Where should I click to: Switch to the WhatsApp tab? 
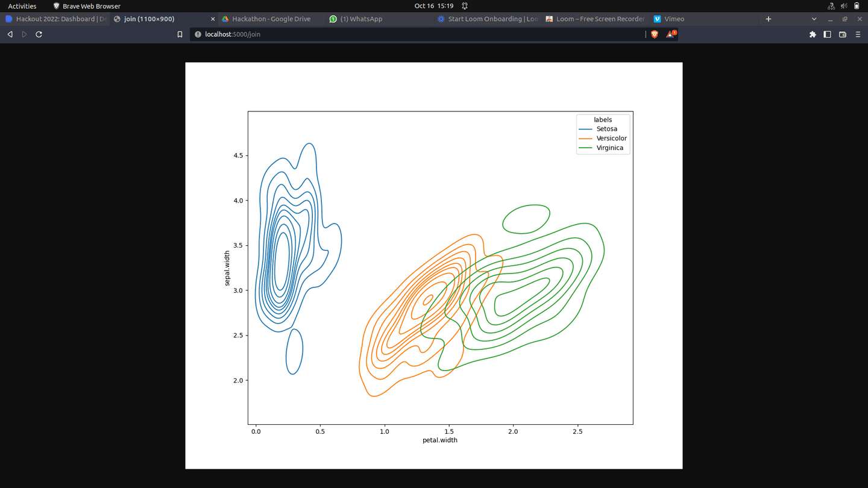(380, 19)
